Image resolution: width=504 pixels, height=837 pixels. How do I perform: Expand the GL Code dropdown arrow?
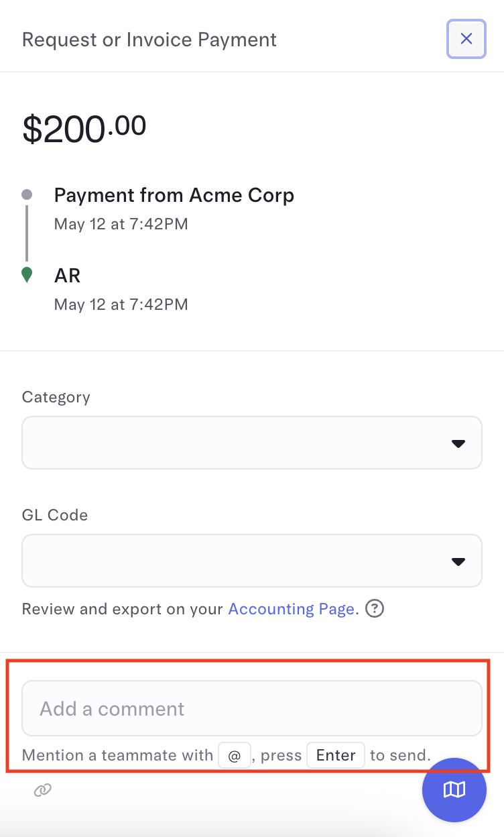point(458,561)
